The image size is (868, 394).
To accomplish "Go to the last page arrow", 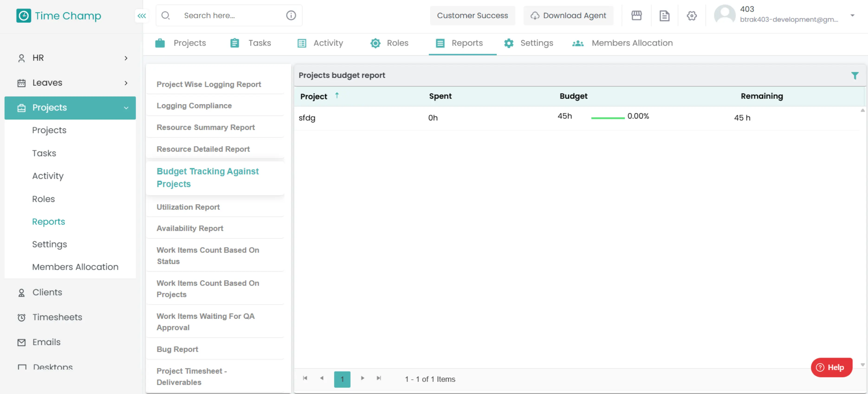I will click(379, 378).
